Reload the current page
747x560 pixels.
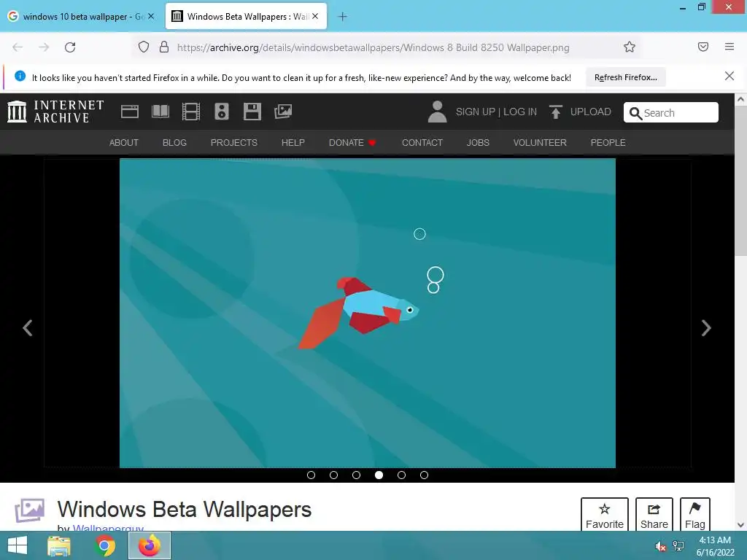(x=70, y=47)
